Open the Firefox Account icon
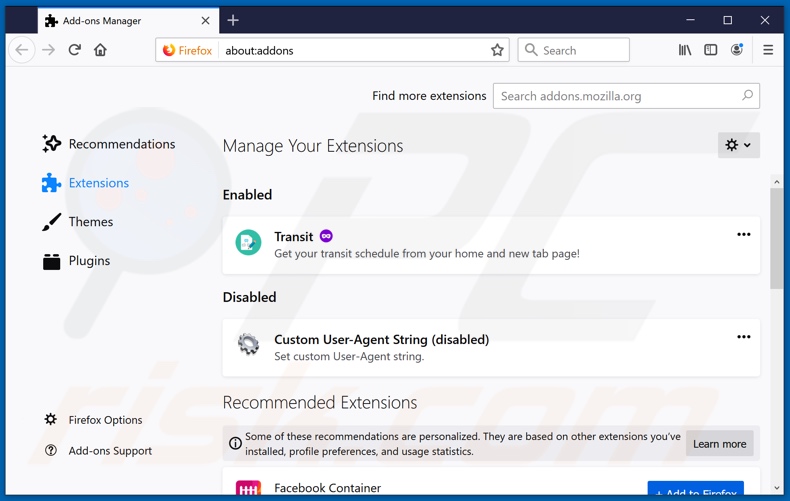Image resolution: width=790 pixels, height=501 pixels. click(x=737, y=50)
